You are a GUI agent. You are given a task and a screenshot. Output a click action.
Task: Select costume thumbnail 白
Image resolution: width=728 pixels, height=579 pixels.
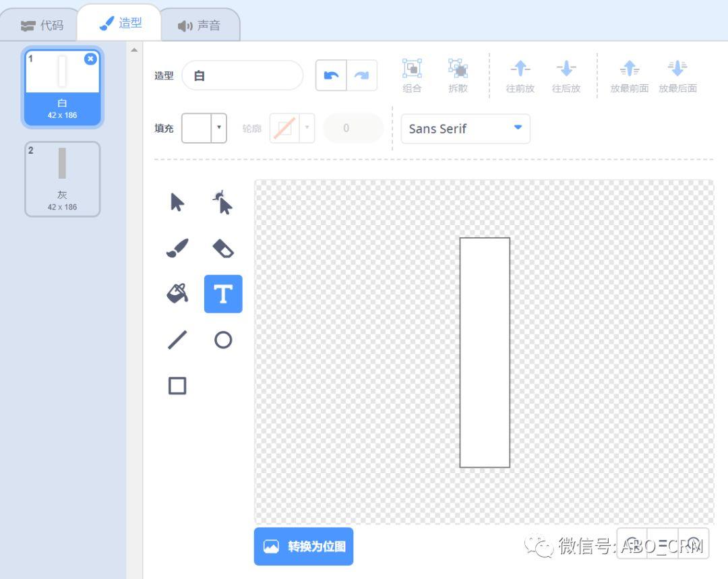62,88
